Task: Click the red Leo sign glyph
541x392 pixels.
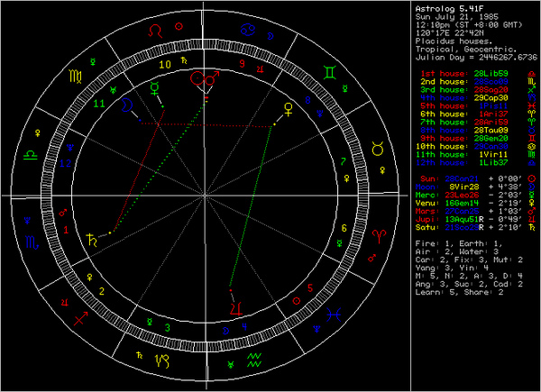Action: pyautogui.click(x=155, y=31)
